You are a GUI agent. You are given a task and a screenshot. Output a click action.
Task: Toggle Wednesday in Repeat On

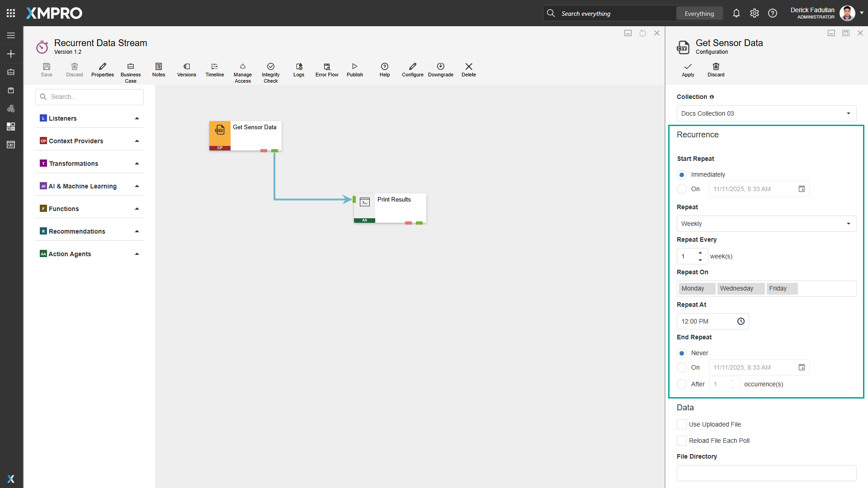coord(741,288)
